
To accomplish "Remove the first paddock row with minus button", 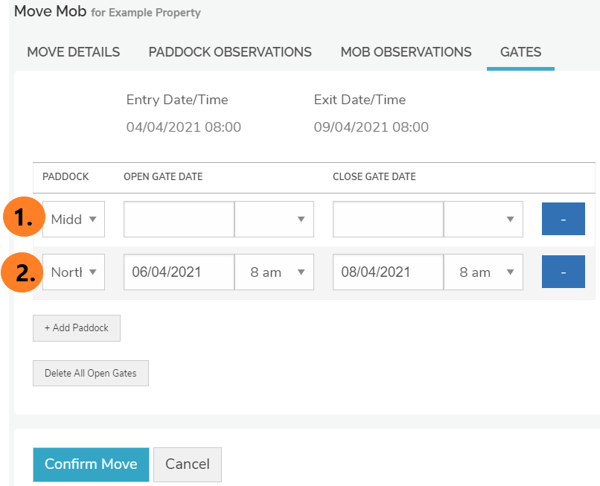I will click(x=563, y=219).
